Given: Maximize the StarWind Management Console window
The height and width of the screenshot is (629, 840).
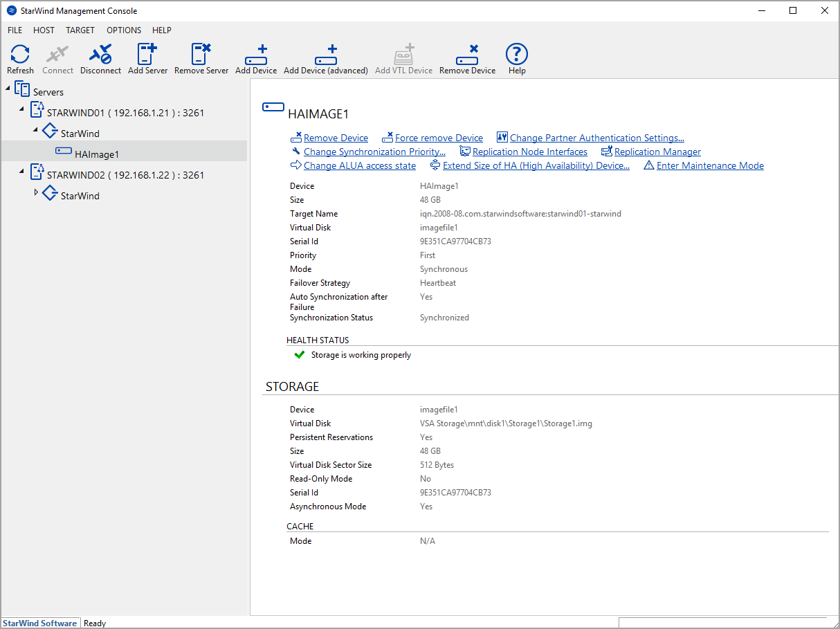Looking at the screenshot, I should pos(793,10).
